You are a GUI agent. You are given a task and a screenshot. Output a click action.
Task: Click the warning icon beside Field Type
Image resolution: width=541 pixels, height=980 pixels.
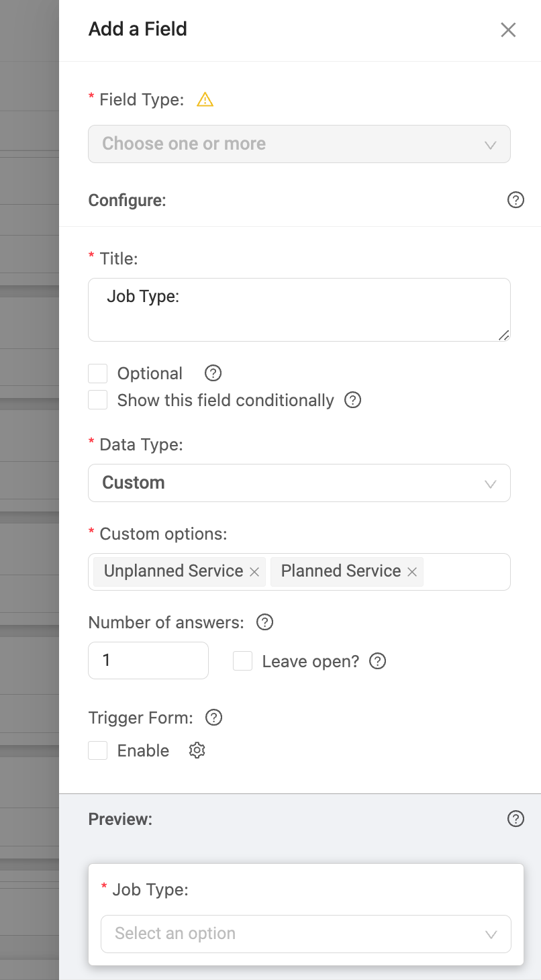pos(205,100)
